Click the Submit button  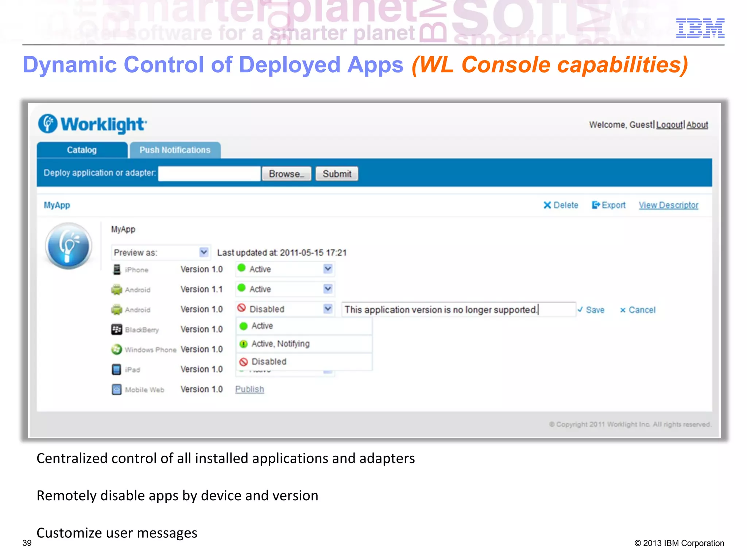(x=337, y=174)
